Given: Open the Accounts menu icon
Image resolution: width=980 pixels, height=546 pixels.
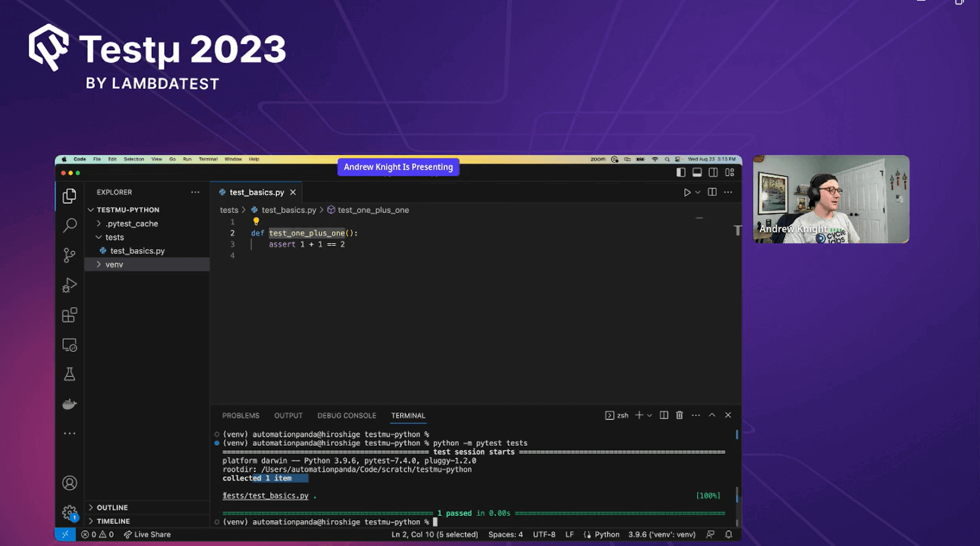Looking at the screenshot, I should [70, 483].
